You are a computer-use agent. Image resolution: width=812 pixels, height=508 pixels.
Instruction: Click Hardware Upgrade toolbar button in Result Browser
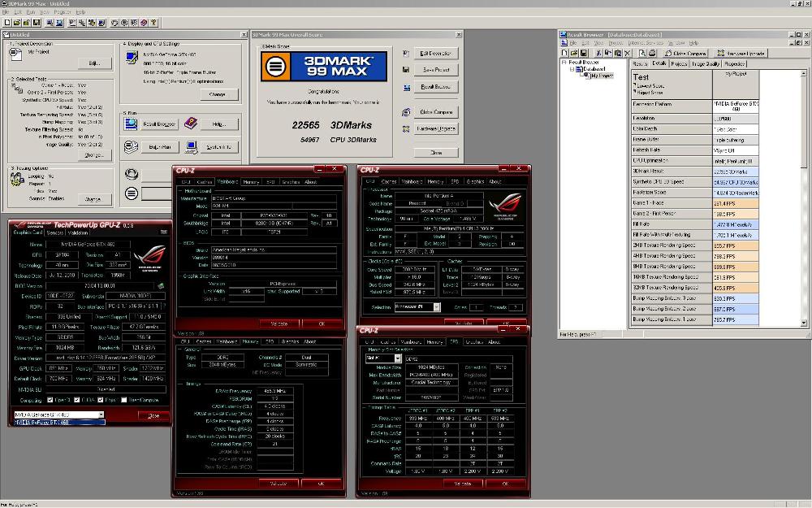pos(741,53)
